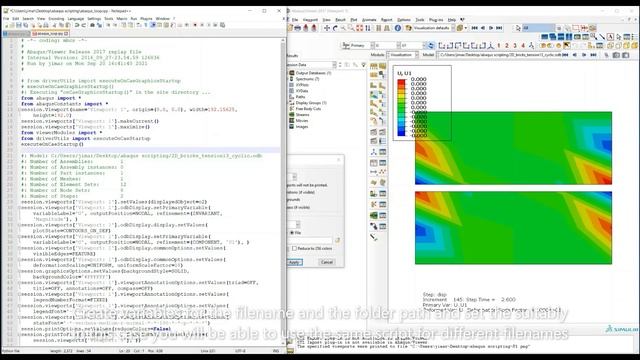
Task: Select the File radio button in Print dialog
Action: [x=292, y=233]
